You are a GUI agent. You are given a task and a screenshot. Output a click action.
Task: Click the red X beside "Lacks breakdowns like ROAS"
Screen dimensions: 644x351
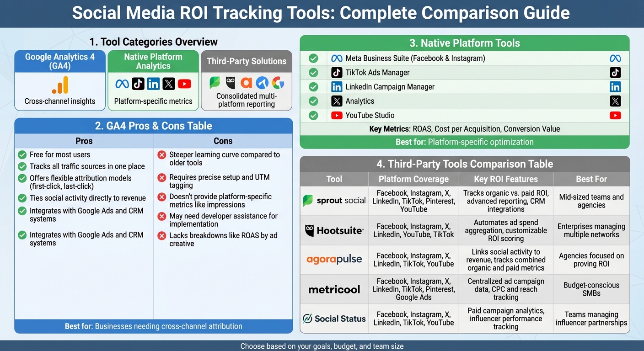[161, 236]
